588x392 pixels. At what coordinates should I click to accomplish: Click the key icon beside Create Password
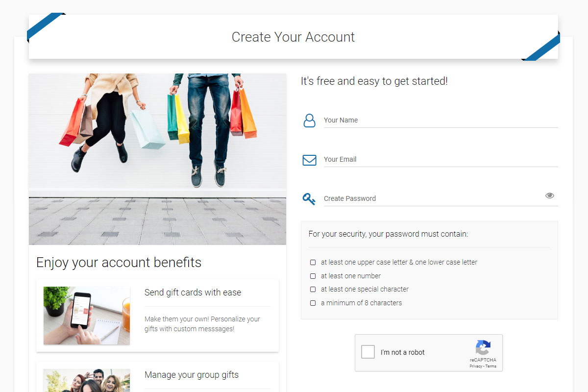(309, 199)
